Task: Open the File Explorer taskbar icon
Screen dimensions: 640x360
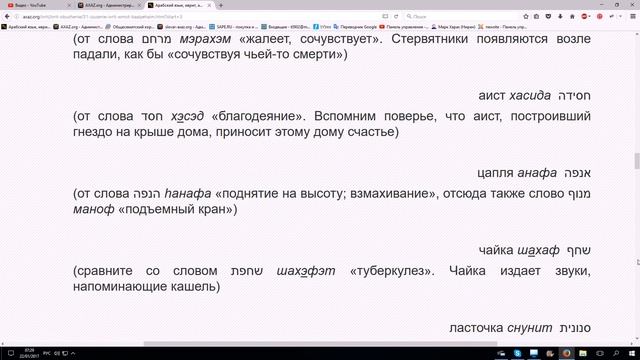Action: tap(583, 353)
